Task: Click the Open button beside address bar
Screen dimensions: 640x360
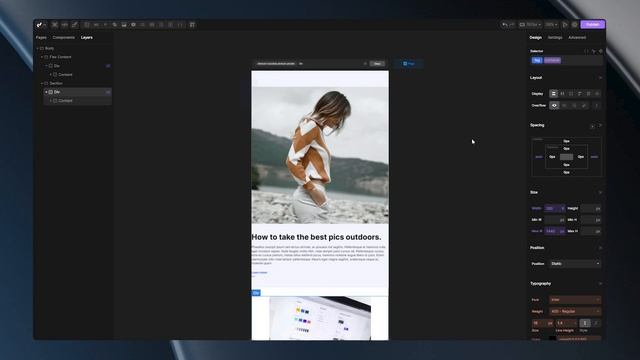Action: (x=377, y=64)
